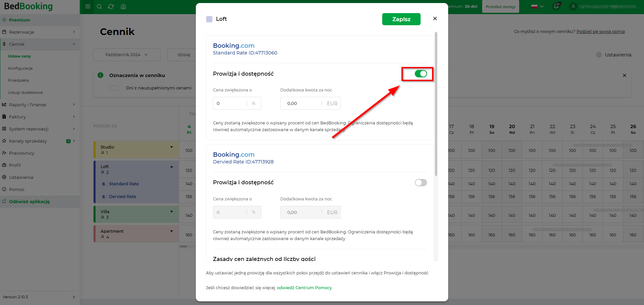
Task: Open the hamburger menu icon
Action: [x=88, y=6]
